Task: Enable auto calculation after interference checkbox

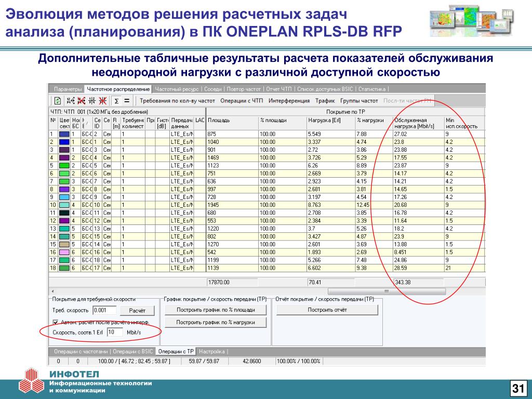Action: (56, 322)
